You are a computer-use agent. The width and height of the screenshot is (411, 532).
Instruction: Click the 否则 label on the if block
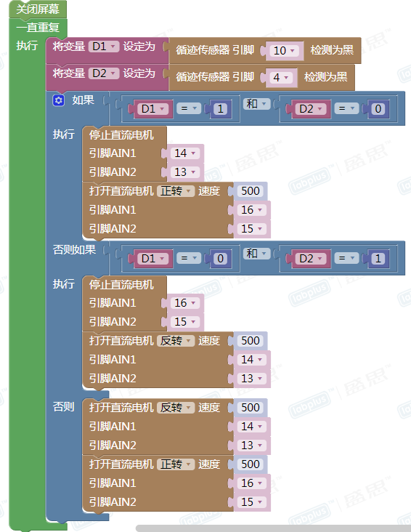(x=63, y=406)
